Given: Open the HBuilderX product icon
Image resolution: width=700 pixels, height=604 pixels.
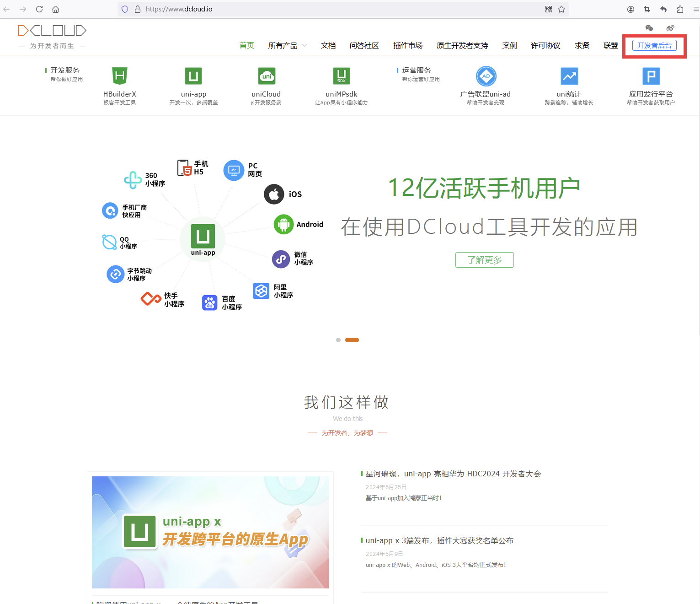Looking at the screenshot, I should [x=120, y=76].
